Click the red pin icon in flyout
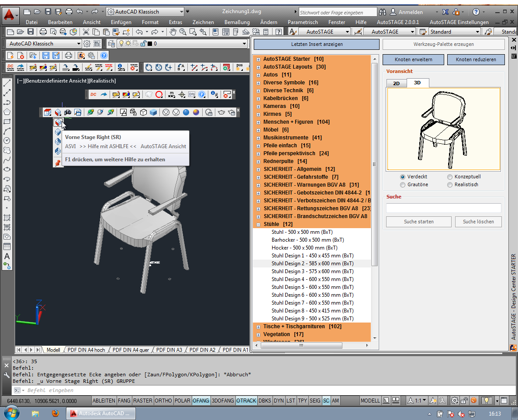Image resolution: width=518 pixels, height=420 pixels. (58, 163)
